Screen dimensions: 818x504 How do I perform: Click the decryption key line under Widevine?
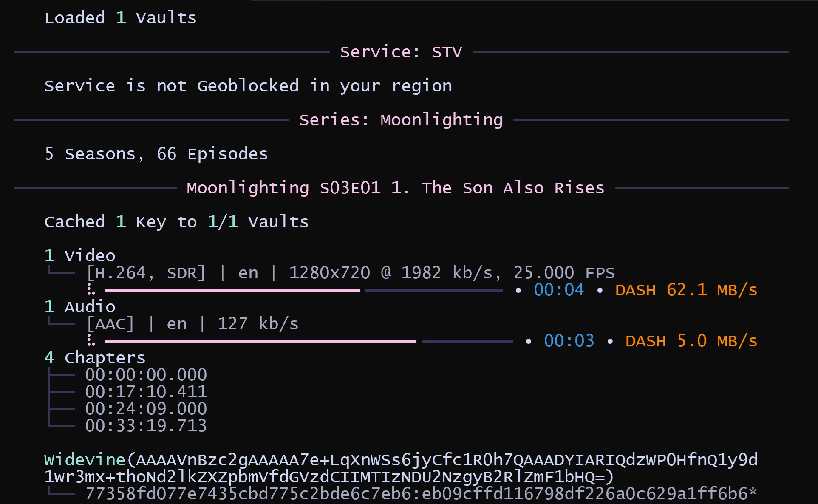point(421,494)
